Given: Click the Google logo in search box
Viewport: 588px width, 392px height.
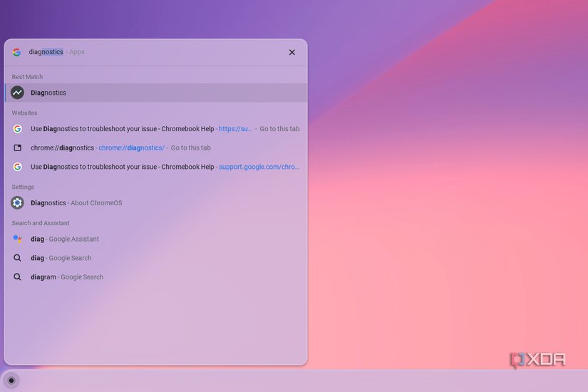Looking at the screenshot, I should point(16,52).
